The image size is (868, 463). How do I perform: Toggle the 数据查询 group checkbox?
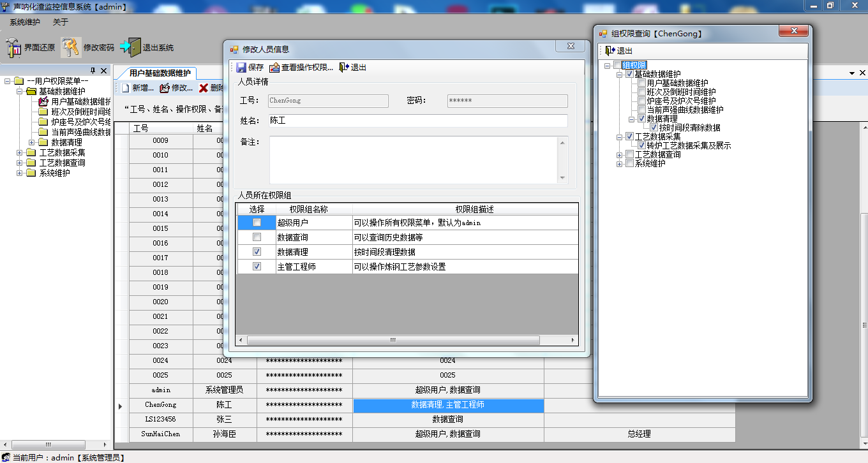coord(257,237)
